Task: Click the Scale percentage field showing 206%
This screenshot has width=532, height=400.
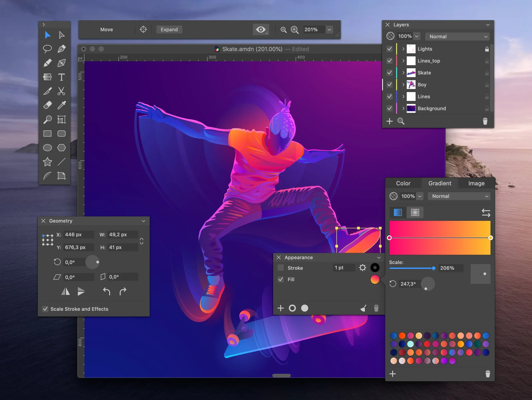Action: (451, 268)
